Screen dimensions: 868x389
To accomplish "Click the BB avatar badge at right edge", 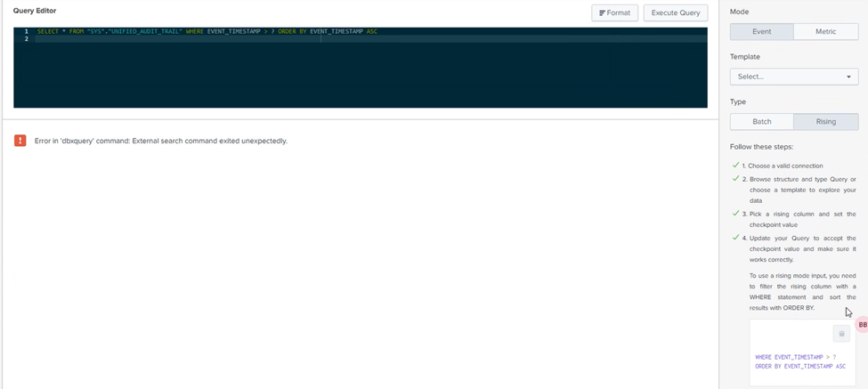I will pos(862,325).
